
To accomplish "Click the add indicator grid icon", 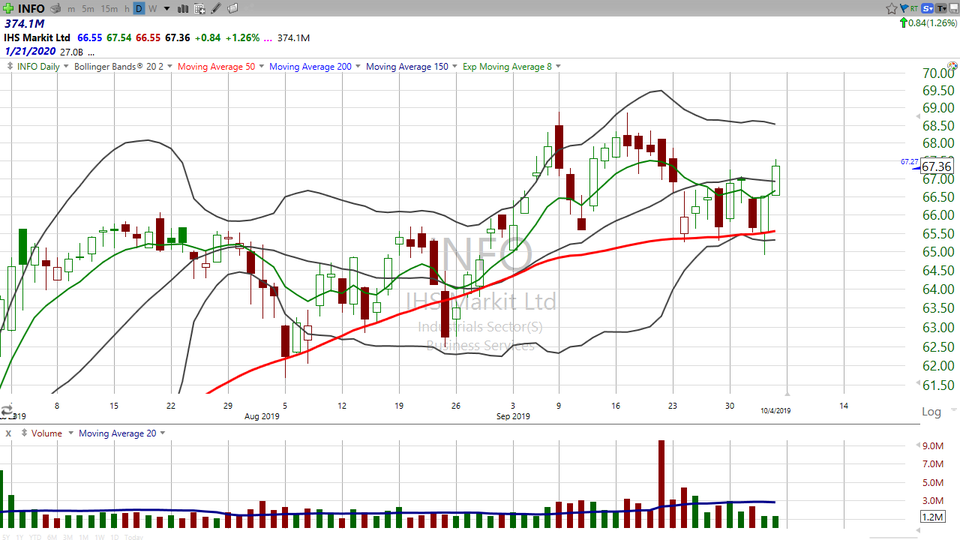I will point(199,9).
